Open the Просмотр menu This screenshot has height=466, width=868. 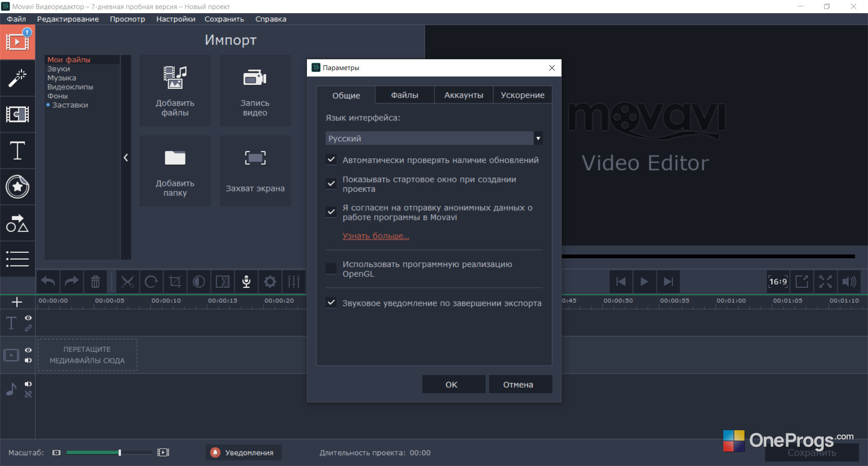point(127,19)
